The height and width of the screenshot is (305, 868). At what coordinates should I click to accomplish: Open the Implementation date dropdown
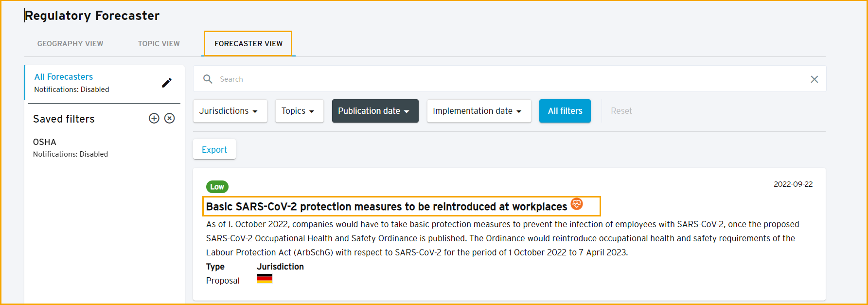(479, 111)
